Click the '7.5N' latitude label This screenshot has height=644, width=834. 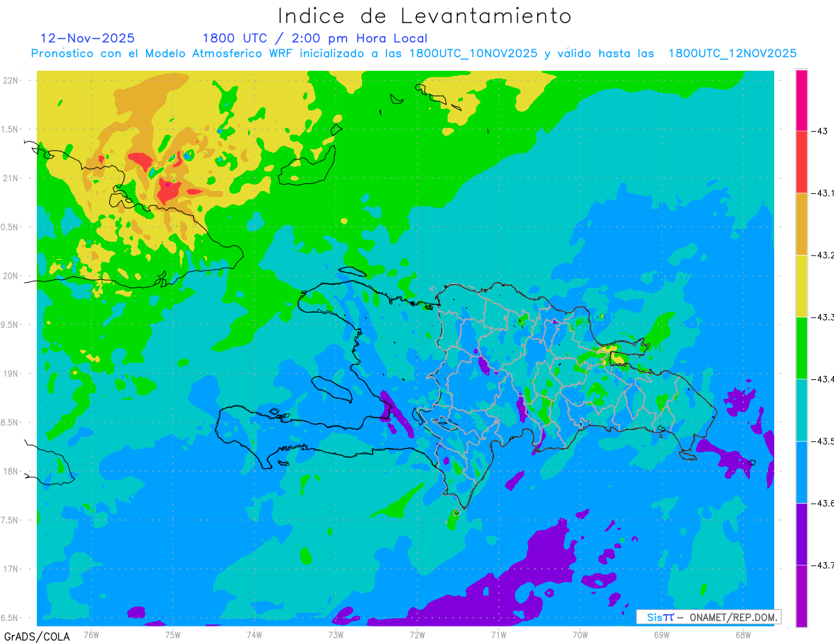(10, 520)
